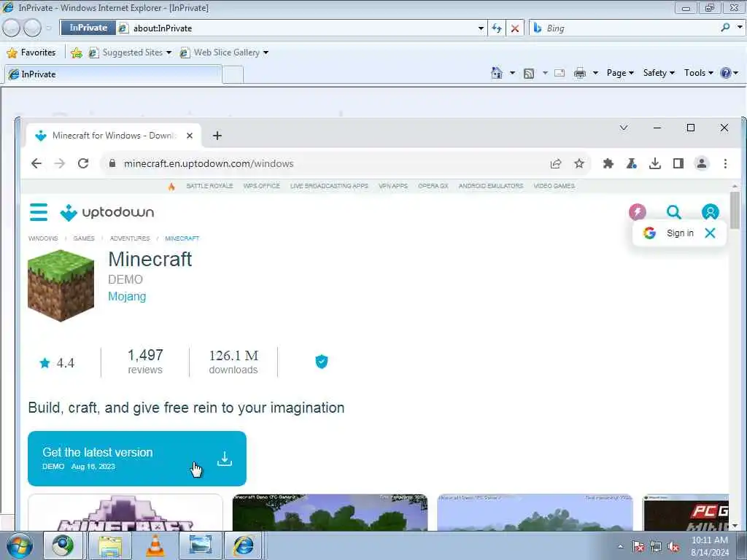Viewport: 747px width, 560px height.
Task: Click IE Print icon
Action: click(x=580, y=74)
